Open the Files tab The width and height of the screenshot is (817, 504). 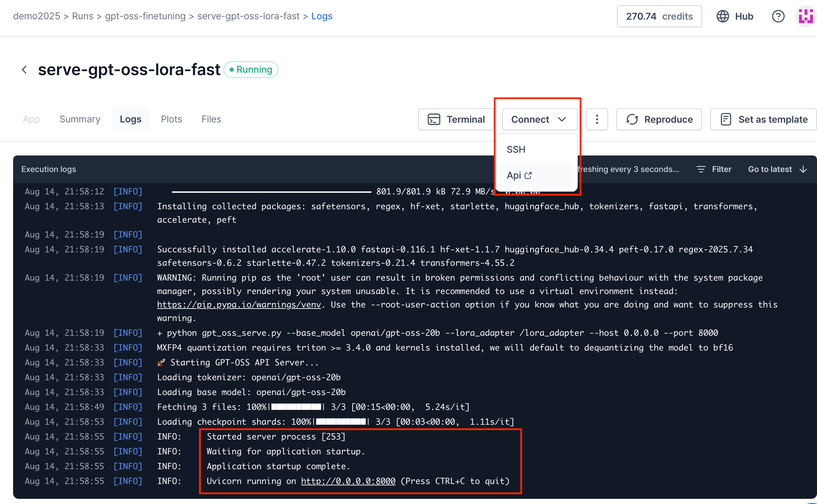pyautogui.click(x=211, y=119)
